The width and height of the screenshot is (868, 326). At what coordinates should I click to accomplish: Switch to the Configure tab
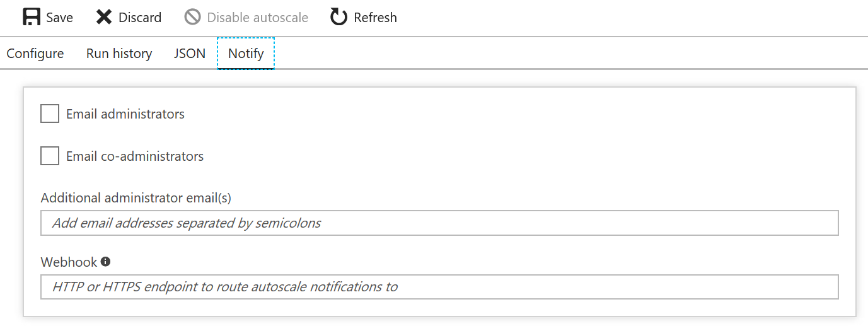[x=35, y=54]
